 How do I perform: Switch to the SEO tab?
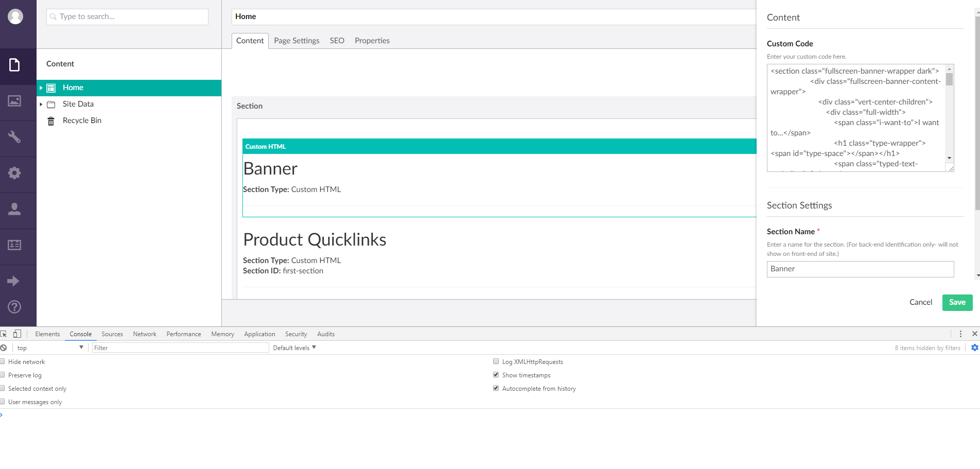coord(337,41)
